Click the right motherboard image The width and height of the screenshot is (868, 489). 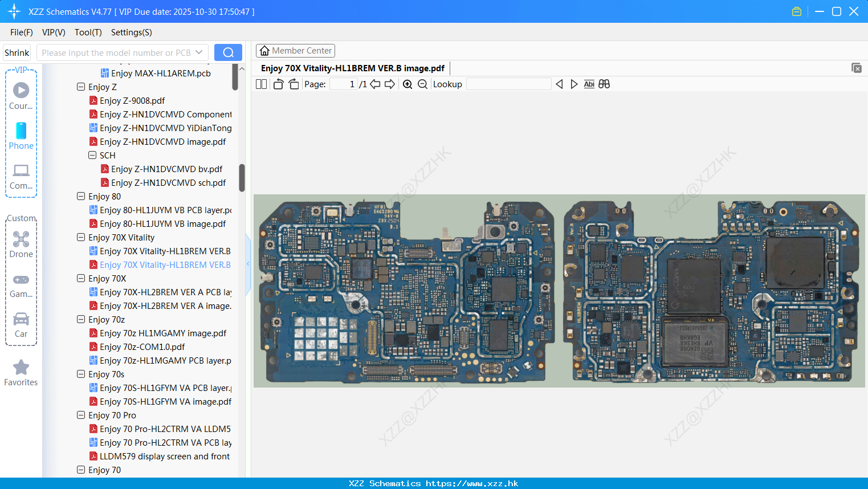[711, 291]
